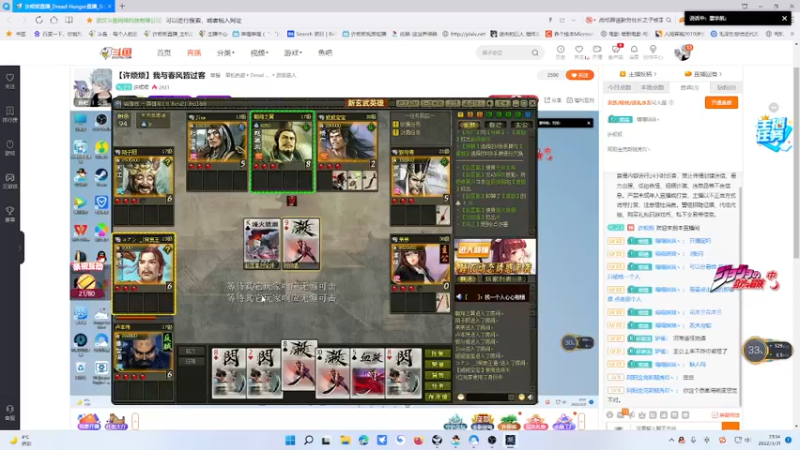Close the notification popup at top right
Image resolution: width=800 pixels, height=450 pixels.
coord(784,18)
